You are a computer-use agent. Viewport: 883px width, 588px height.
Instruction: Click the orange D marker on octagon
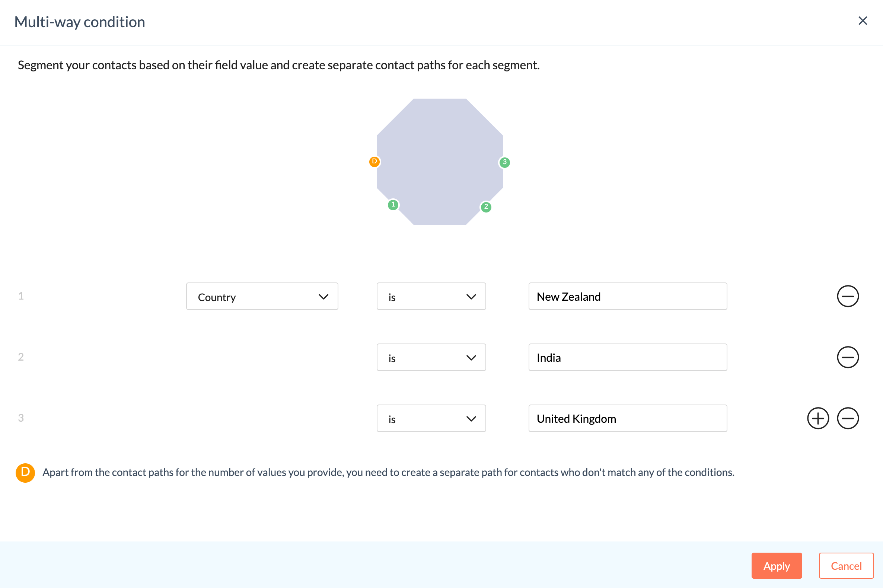[374, 162]
